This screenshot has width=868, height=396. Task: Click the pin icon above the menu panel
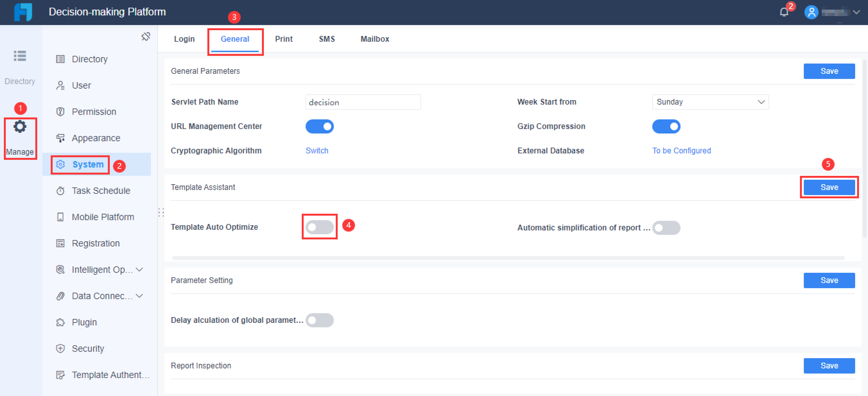pyautogui.click(x=146, y=37)
